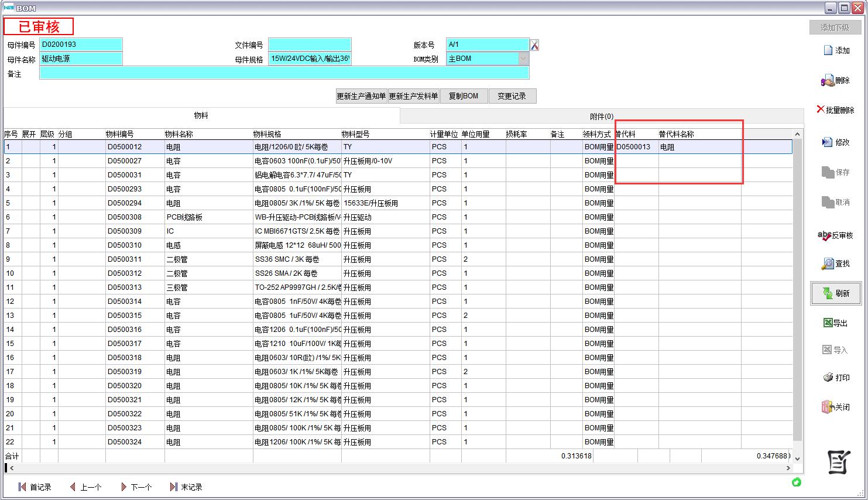The image size is (868, 500).
Task: Click the 导出 Excel export icon
Action: pos(828,323)
